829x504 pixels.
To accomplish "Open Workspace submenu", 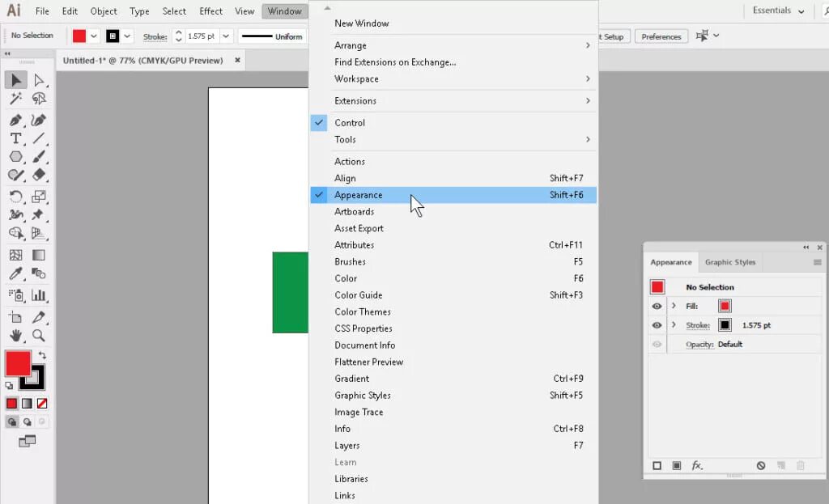I will [453, 78].
